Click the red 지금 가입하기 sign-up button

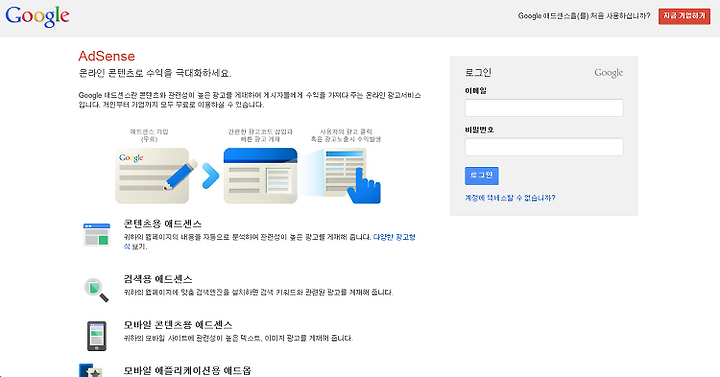[684, 16]
